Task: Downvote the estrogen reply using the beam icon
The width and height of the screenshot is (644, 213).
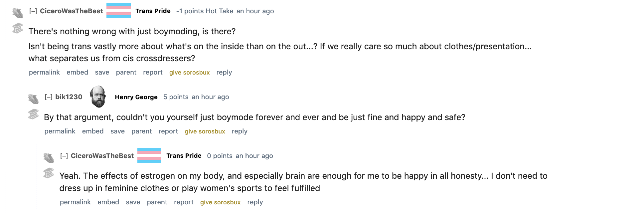Action: (49, 173)
